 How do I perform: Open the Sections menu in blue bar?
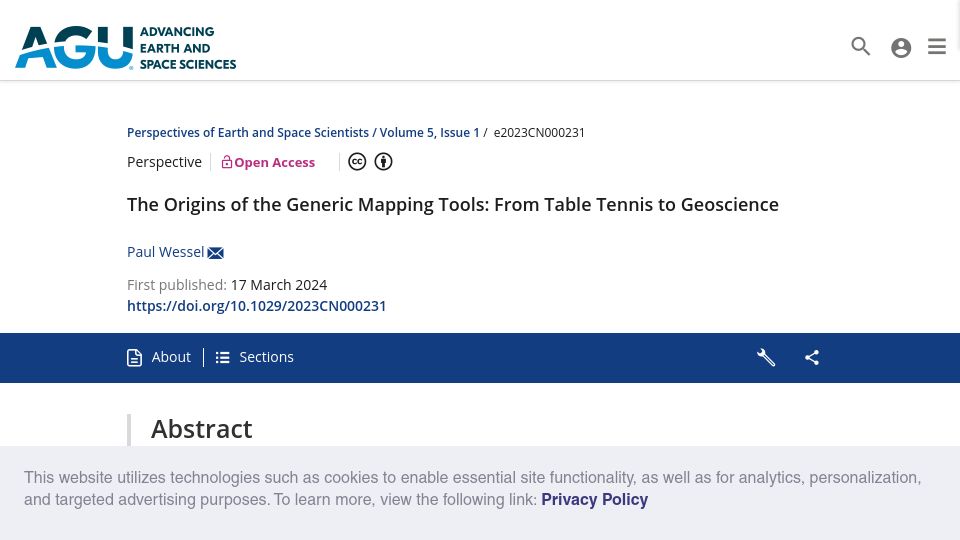pyautogui.click(x=255, y=358)
